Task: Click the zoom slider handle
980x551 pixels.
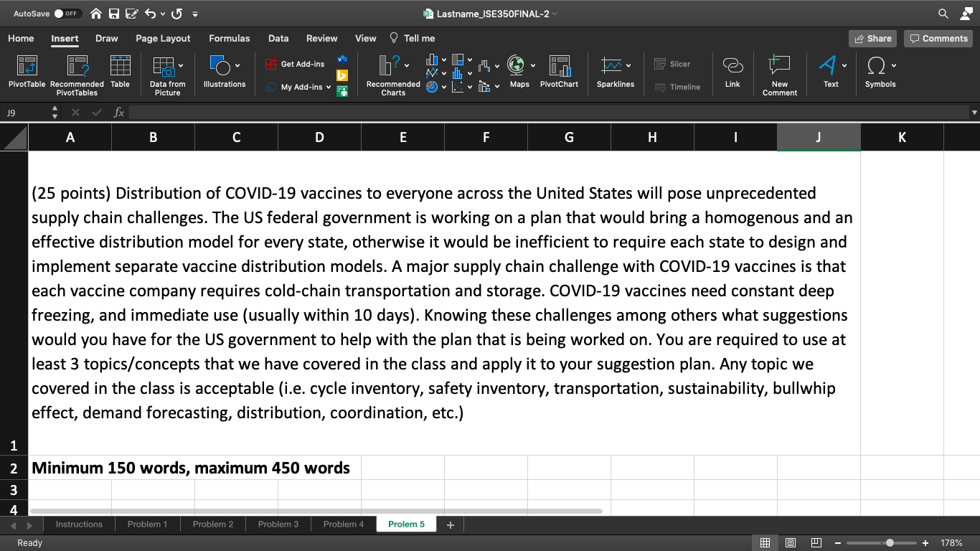Action: point(890,543)
